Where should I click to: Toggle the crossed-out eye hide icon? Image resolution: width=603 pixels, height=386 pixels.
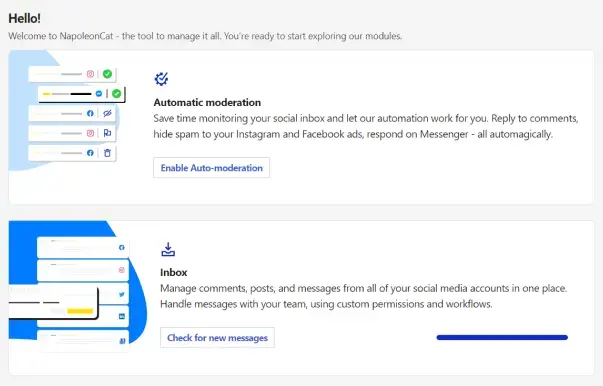point(107,113)
